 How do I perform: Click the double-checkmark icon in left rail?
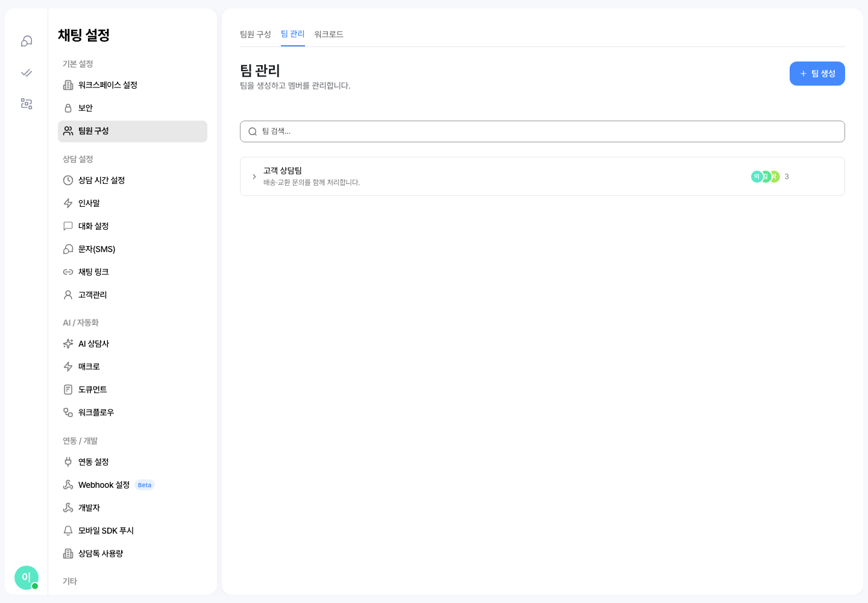pos(27,72)
